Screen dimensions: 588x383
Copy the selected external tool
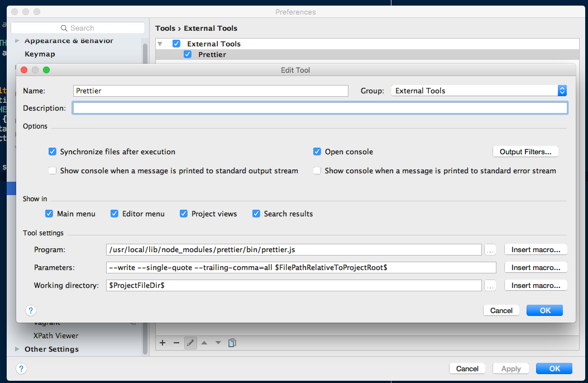point(232,343)
